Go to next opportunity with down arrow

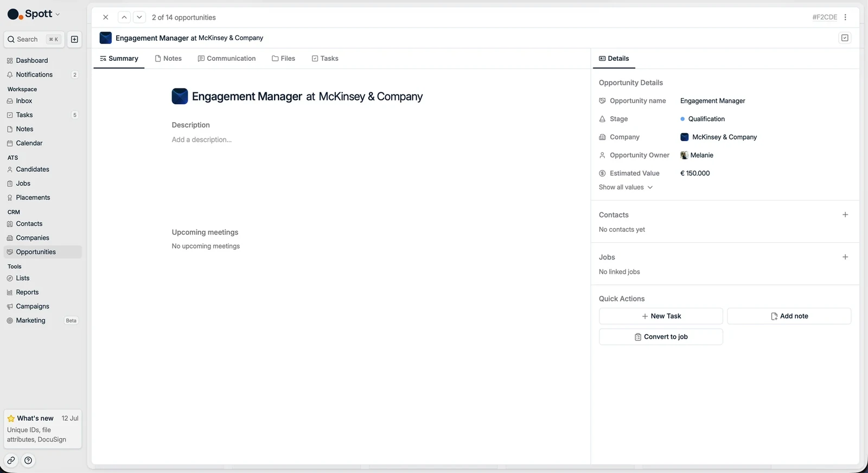coord(139,17)
